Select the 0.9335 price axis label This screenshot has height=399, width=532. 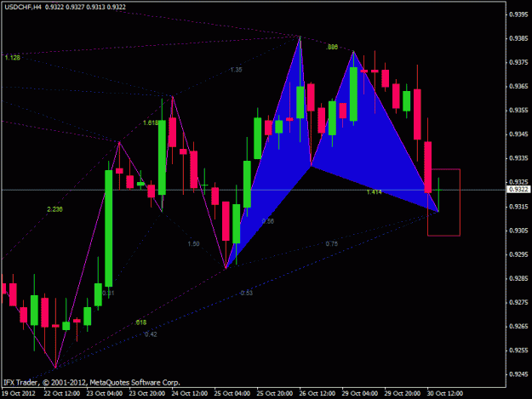pos(518,158)
